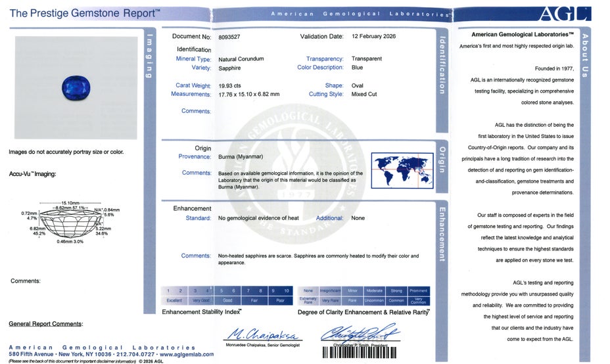
Task: Open the www.aglgemlab.com link
Action: (186, 354)
